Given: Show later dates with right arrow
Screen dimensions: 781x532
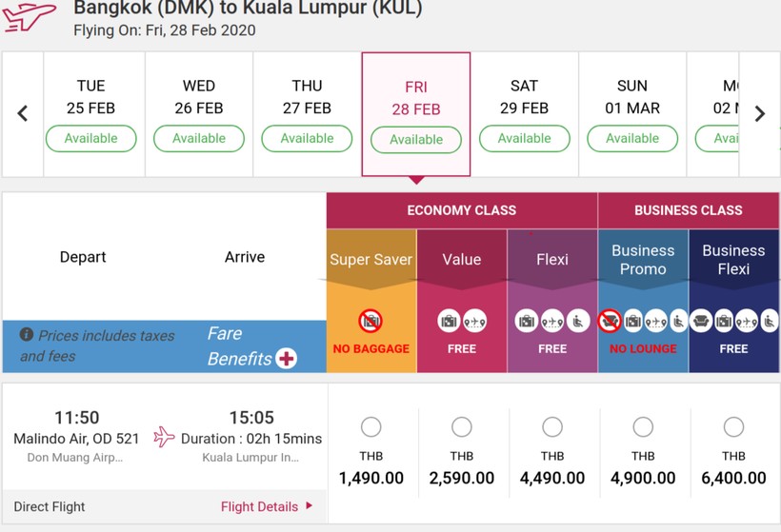Looking at the screenshot, I should pyautogui.click(x=759, y=114).
